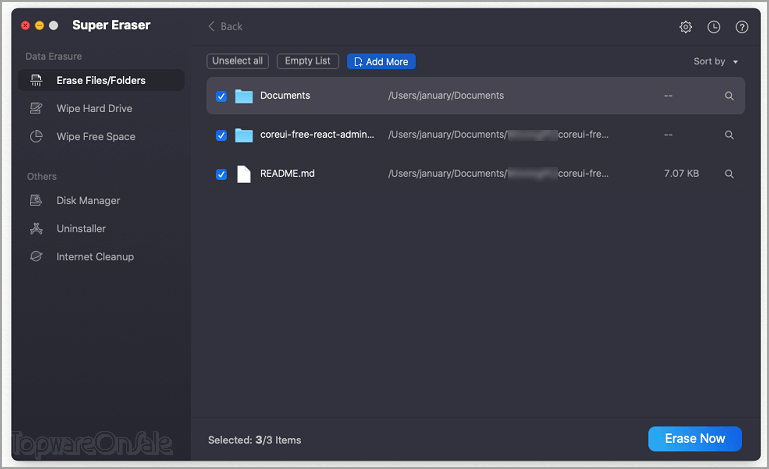Click the coreui-free-react-admin folder icon

point(244,135)
